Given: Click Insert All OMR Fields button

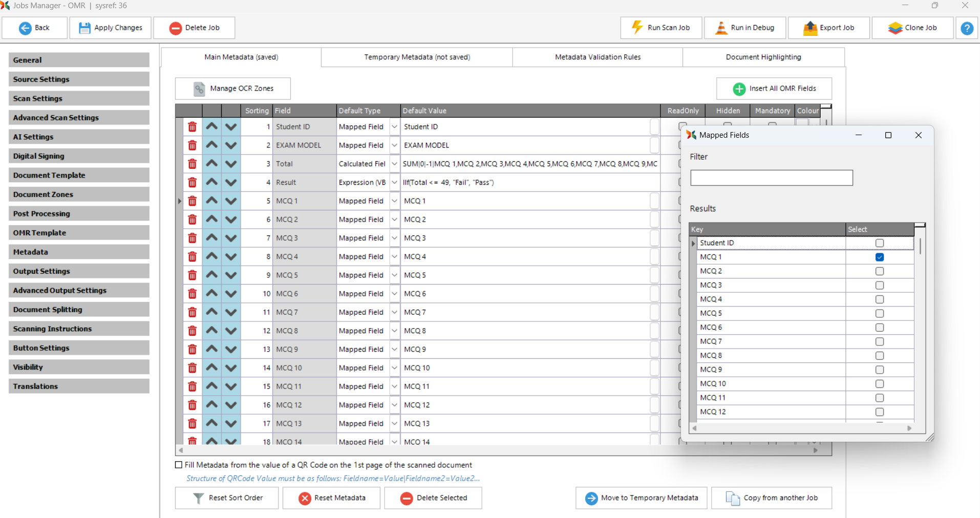Looking at the screenshot, I should 774,89.
